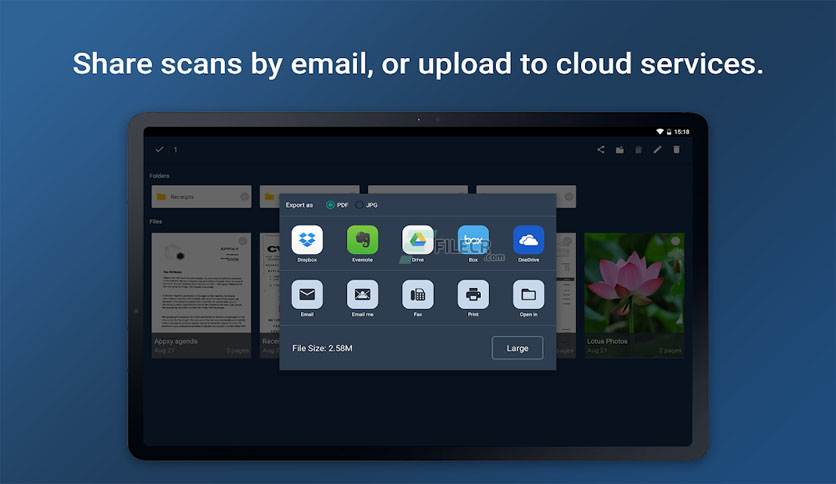Choose the Email me option
This screenshot has width=836, height=484.
(x=363, y=294)
